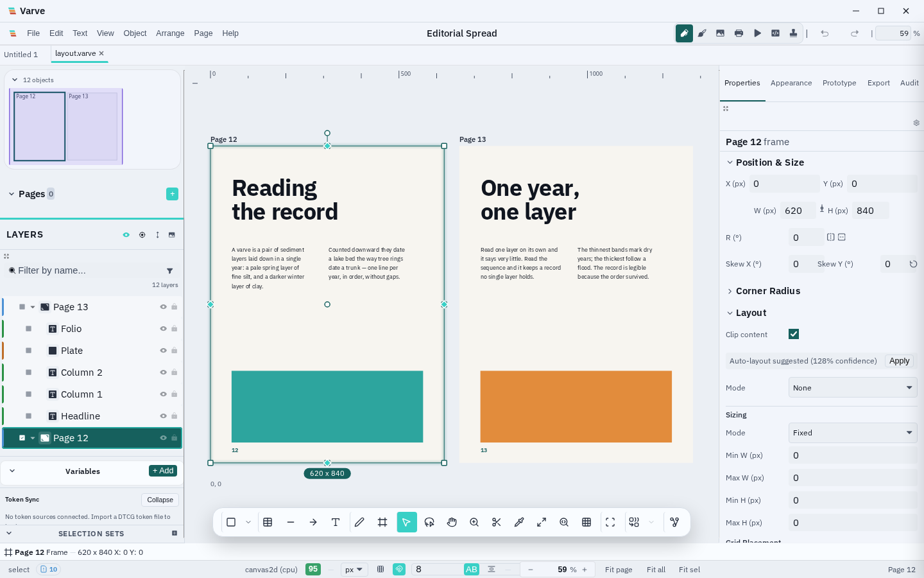924x578 pixels.
Task: Select the Pencil tool in bottom toolbar
Action: click(359, 522)
